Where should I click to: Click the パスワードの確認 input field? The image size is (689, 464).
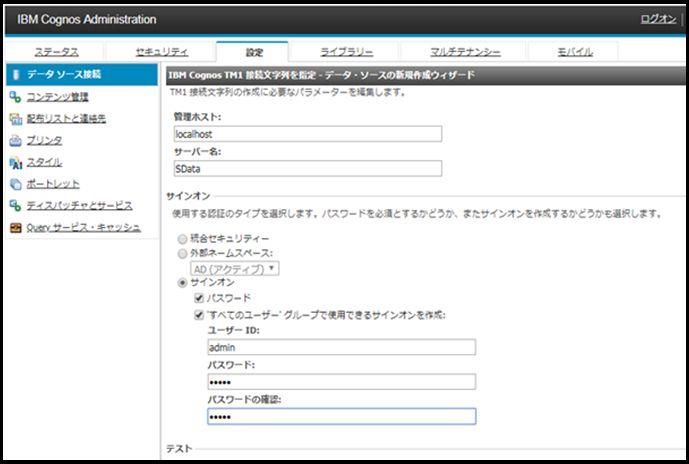click(x=341, y=417)
